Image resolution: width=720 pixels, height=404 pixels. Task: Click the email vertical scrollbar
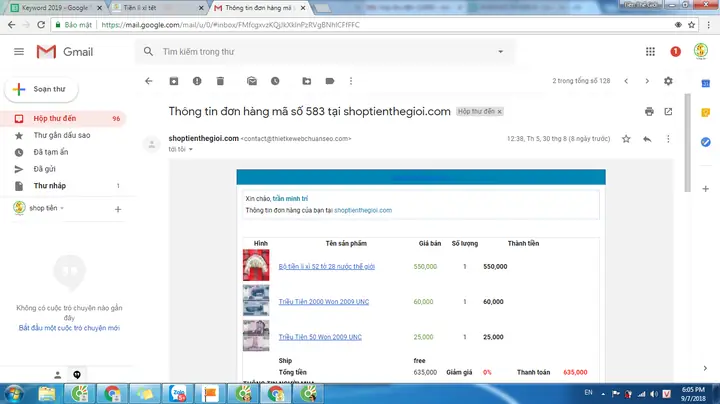click(687, 143)
